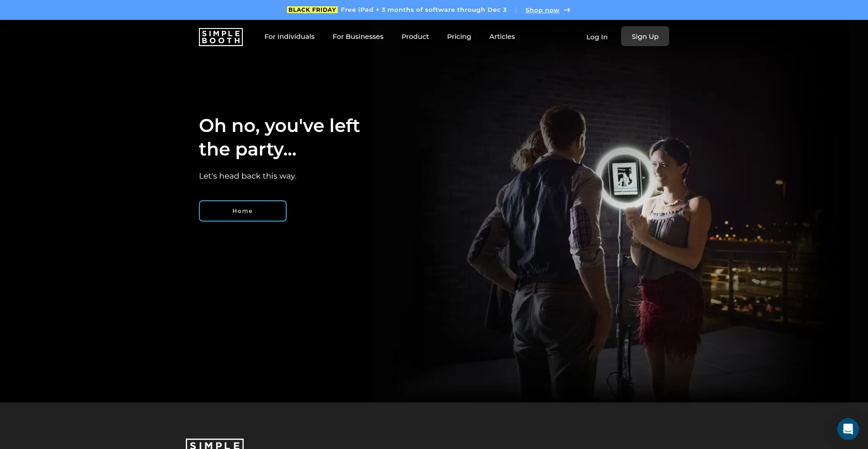Image resolution: width=868 pixels, height=449 pixels.
Task: Follow the Shop now link
Action: coord(542,10)
